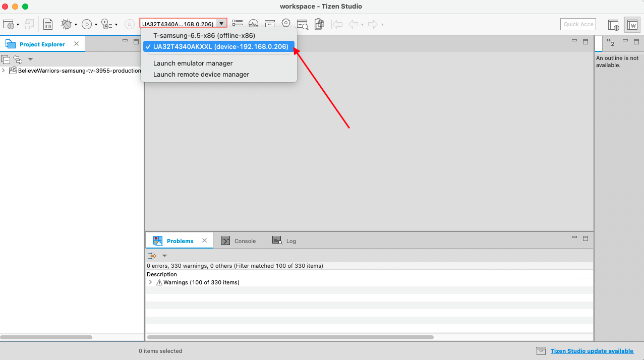Minimize the Outline panel
This screenshot has height=360, width=644.
(x=625, y=41)
